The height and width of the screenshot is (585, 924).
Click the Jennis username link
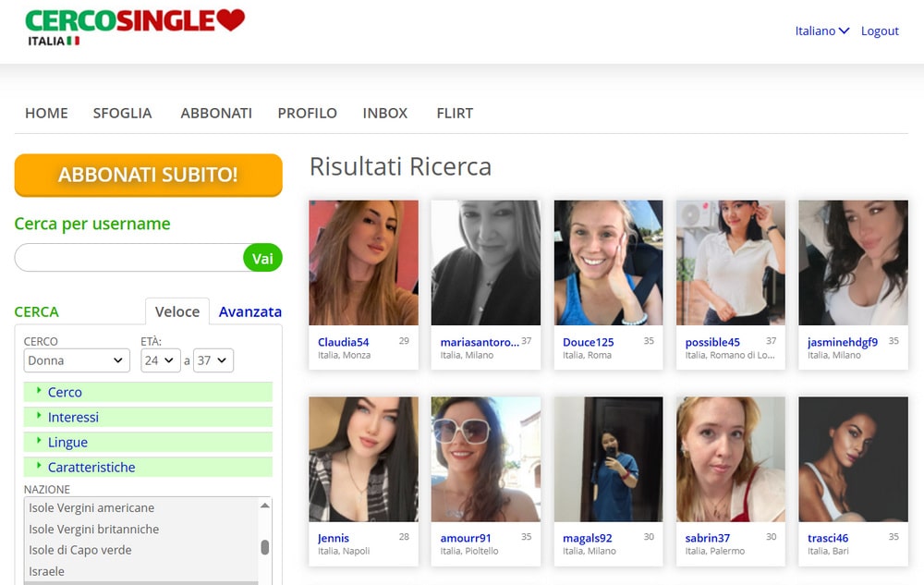[x=334, y=538]
